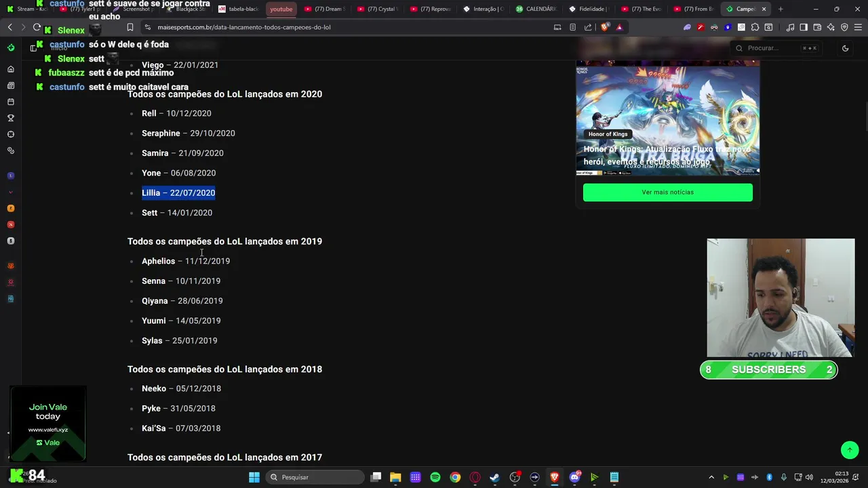Click the Brave rewards triangle icon
This screenshot has height=488, width=868.
coord(620,27)
